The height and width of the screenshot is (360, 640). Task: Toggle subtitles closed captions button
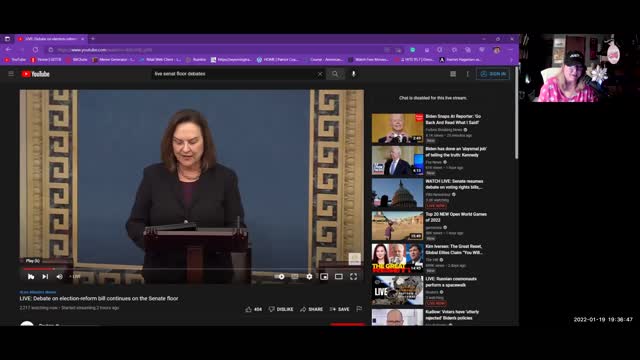[x=295, y=277]
